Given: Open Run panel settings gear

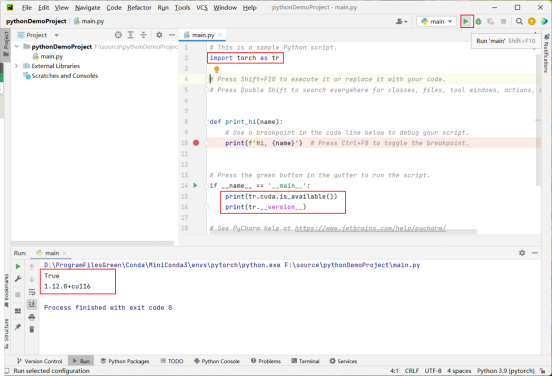Looking at the screenshot, I should pos(522,253).
